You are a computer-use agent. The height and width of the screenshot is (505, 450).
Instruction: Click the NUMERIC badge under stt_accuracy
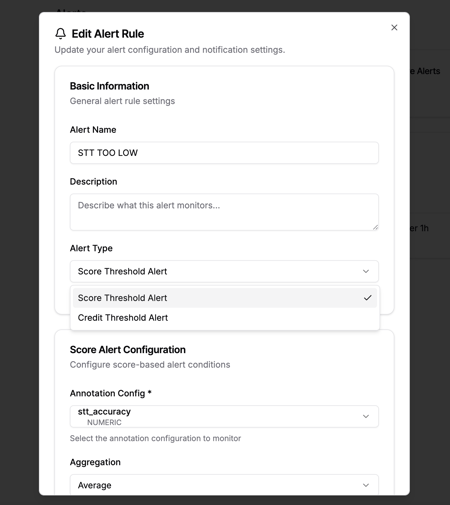coord(104,422)
